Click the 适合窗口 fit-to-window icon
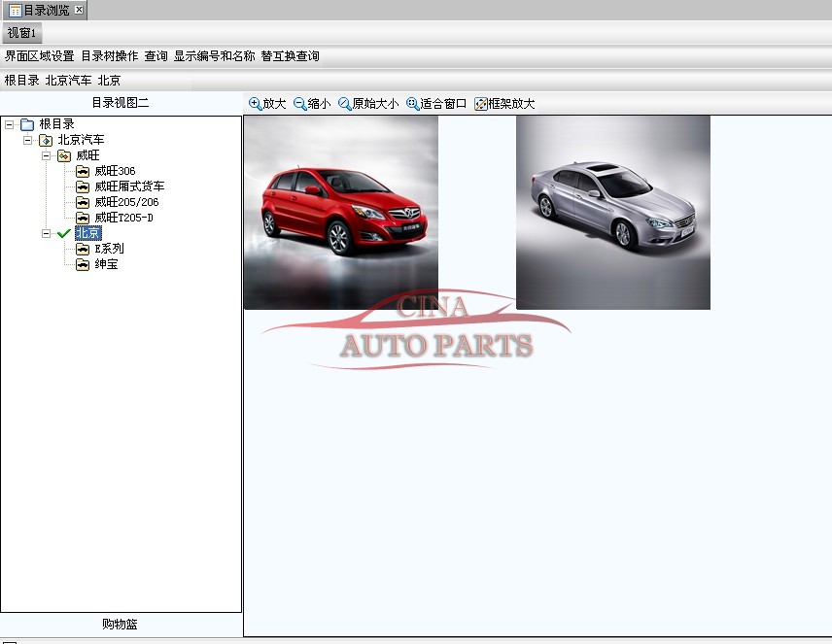The height and width of the screenshot is (644, 832). coord(413,104)
